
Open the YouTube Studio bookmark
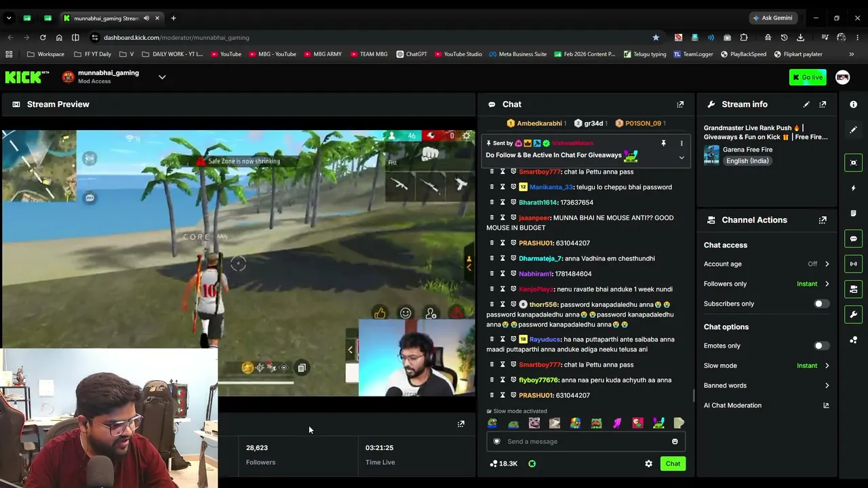click(458, 54)
